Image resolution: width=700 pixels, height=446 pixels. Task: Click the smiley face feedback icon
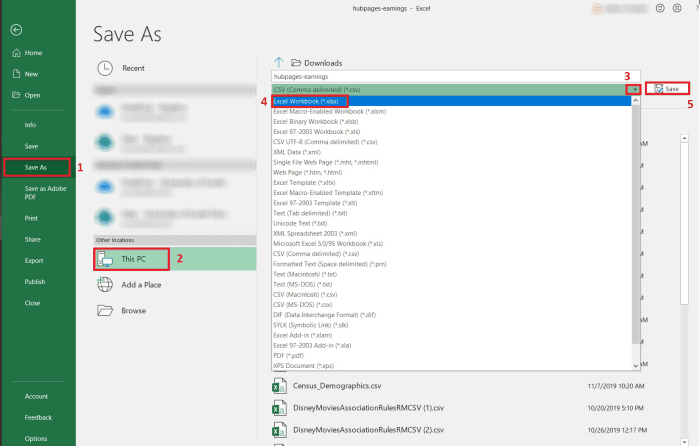660,8
